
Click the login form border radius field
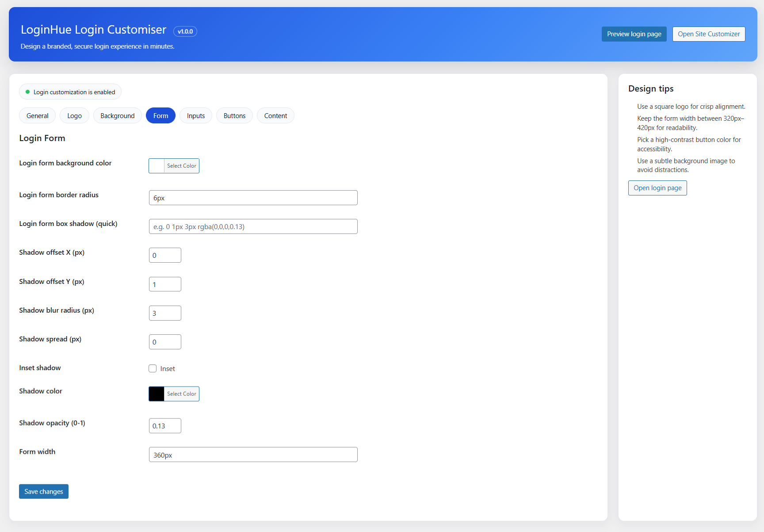coord(253,198)
